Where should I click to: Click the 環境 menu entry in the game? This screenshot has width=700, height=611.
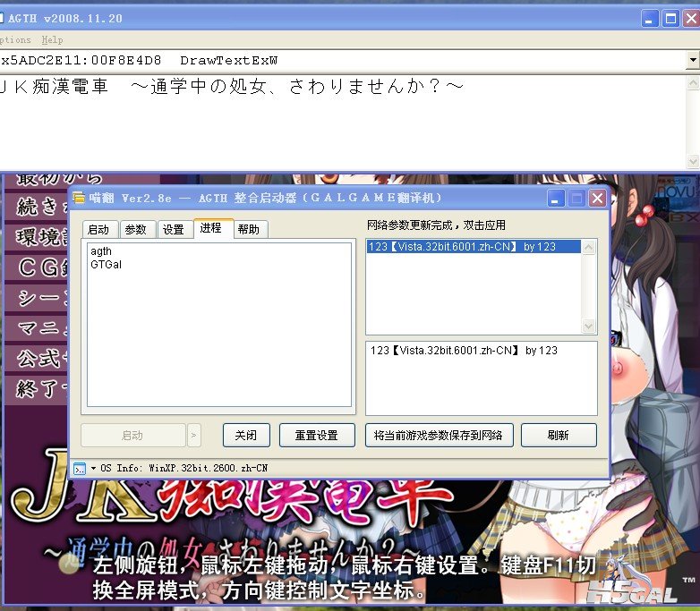coord(38,237)
